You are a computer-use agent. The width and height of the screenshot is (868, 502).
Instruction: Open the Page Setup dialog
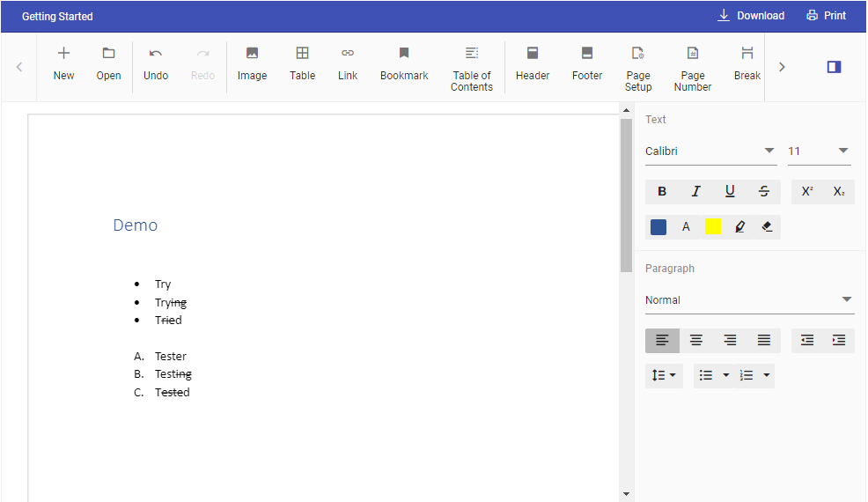(x=638, y=67)
